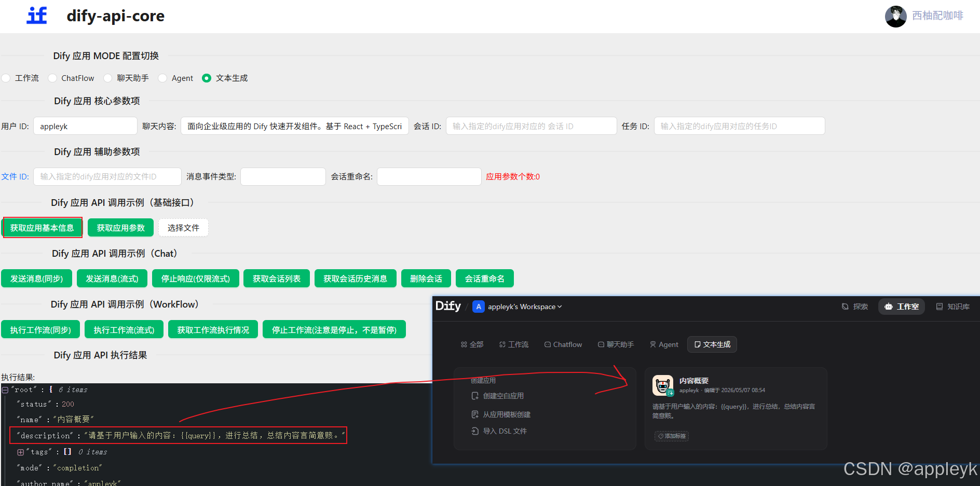The width and height of the screenshot is (980, 486).
Task: Click the 执行工作流(同步) button
Action: 40,329
